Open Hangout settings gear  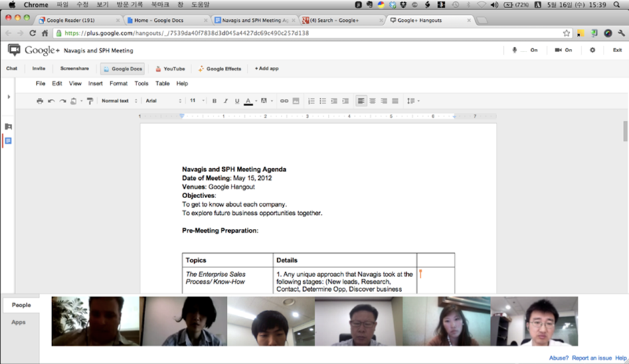tap(592, 50)
